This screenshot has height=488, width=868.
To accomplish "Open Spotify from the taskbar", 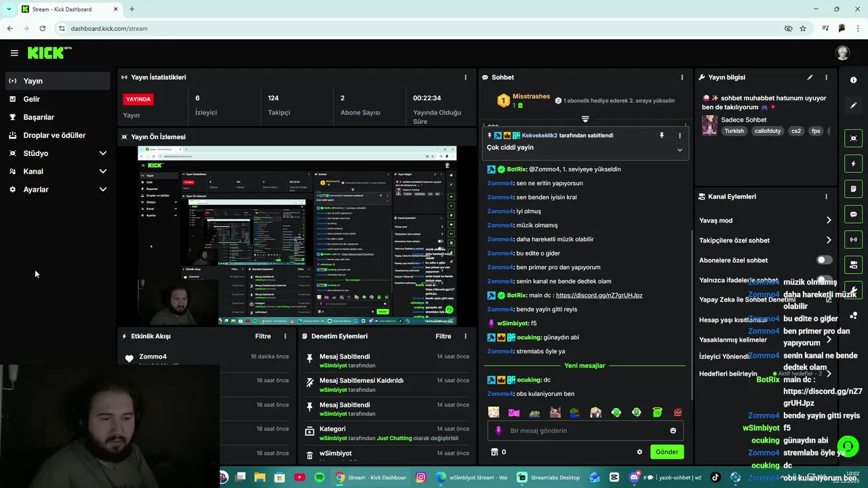I will click(x=319, y=477).
